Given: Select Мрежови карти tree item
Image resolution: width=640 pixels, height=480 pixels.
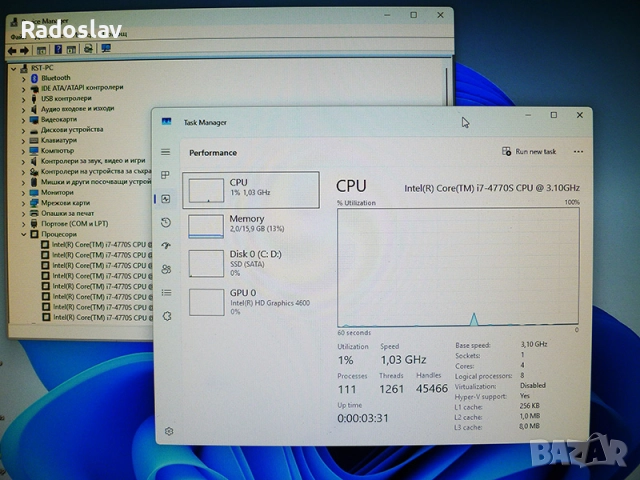Looking at the screenshot, I should [65, 203].
